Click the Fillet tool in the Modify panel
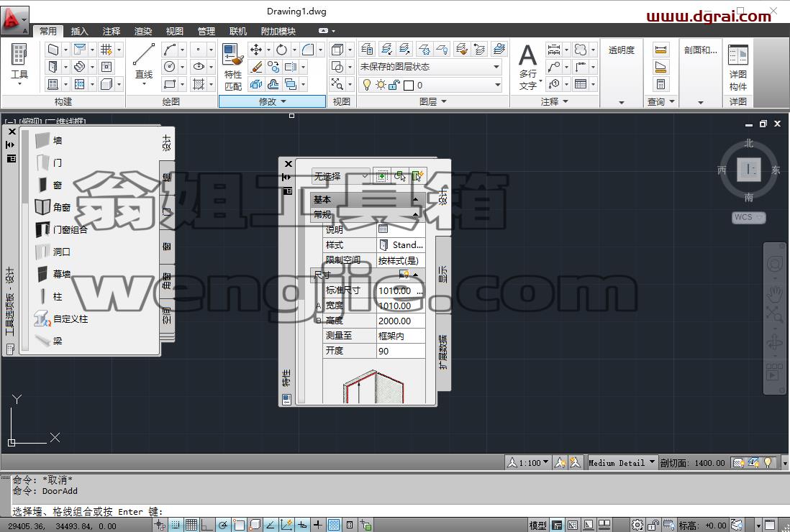This screenshot has width=790, height=532. (x=307, y=50)
